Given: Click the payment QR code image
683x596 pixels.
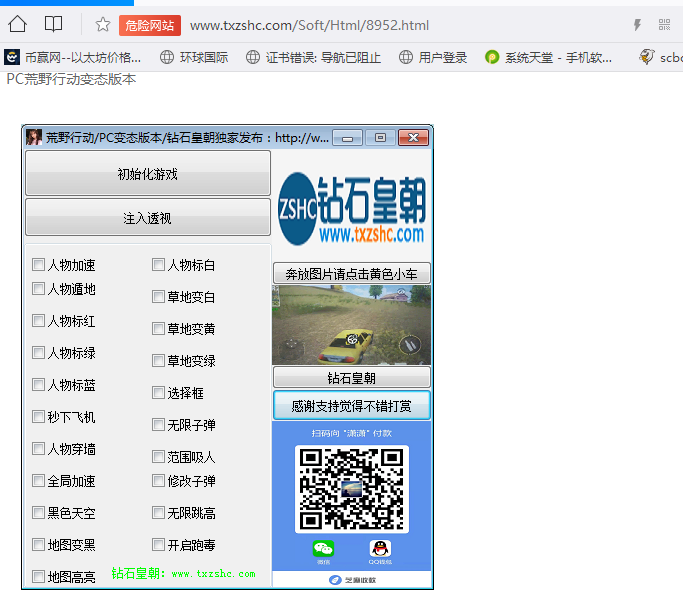Looking at the screenshot, I should 352,489.
